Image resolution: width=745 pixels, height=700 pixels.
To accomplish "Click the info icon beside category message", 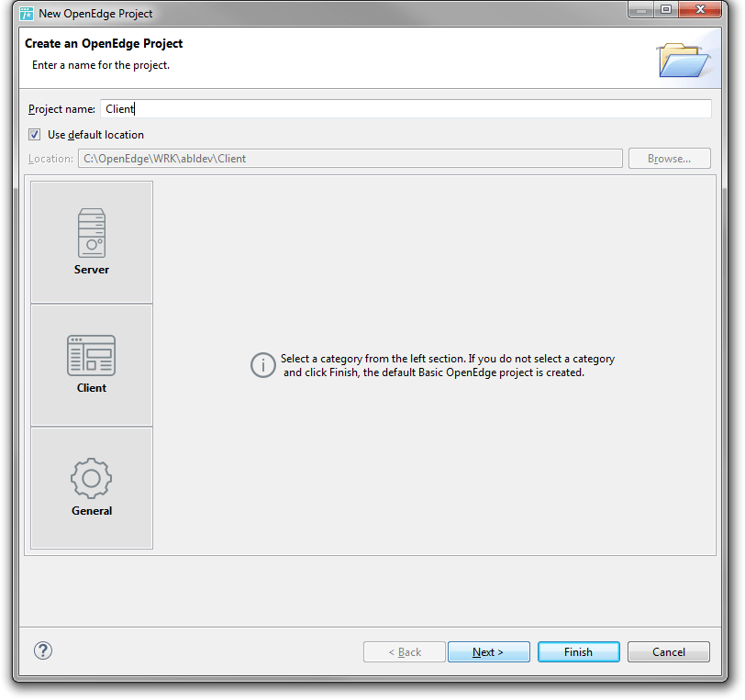I will [x=262, y=365].
